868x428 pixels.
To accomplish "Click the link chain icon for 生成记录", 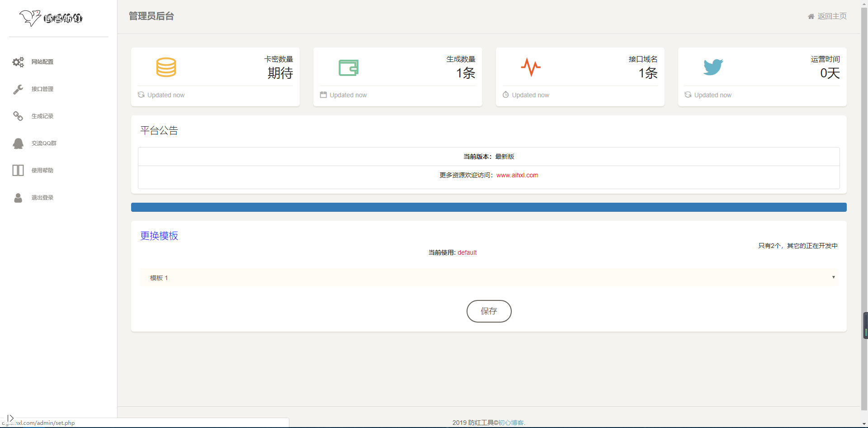I will (x=18, y=116).
